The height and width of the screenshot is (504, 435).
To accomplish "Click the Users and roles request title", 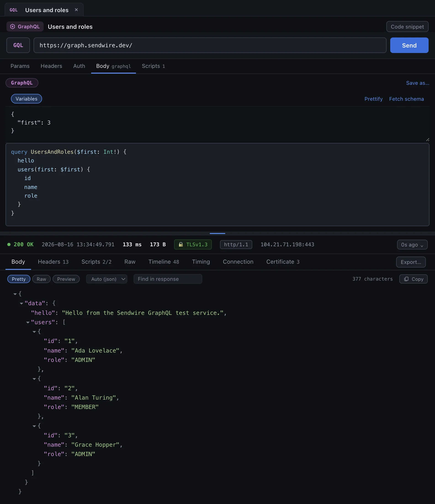I will pos(70,27).
